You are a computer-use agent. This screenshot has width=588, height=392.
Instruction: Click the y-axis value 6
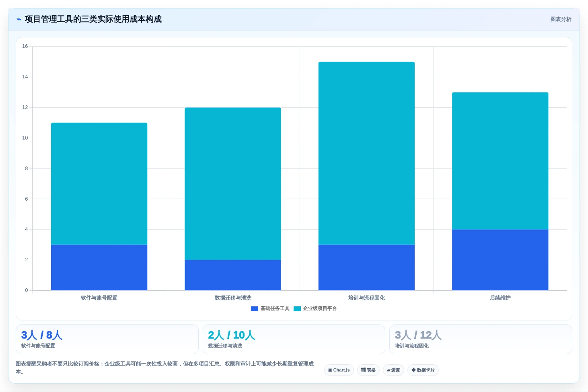27,199
